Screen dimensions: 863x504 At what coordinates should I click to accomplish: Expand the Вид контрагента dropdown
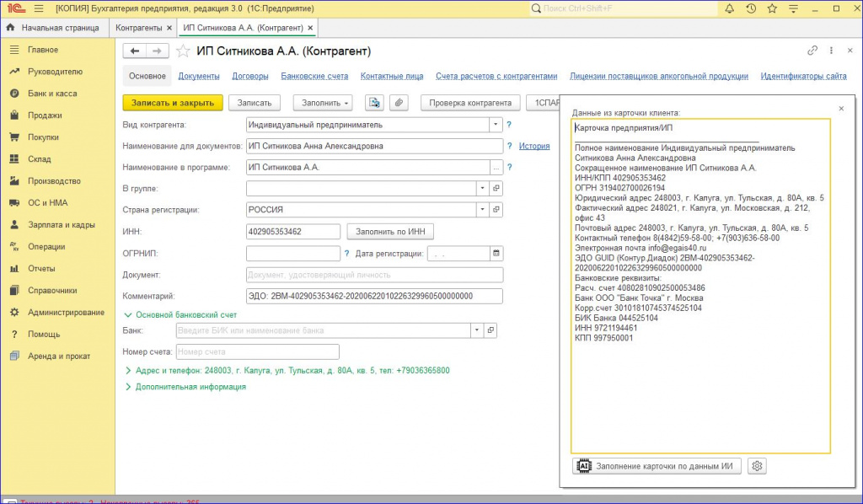coord(496,125)
